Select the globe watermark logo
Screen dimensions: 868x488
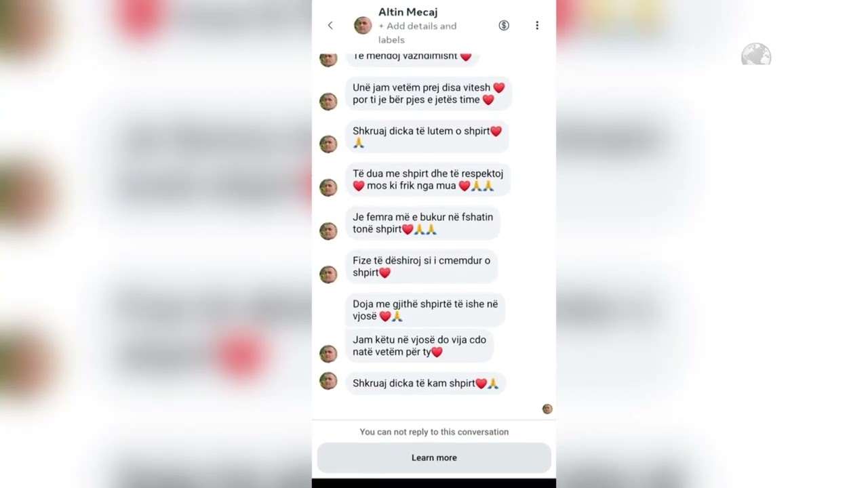tap(756, 54)
